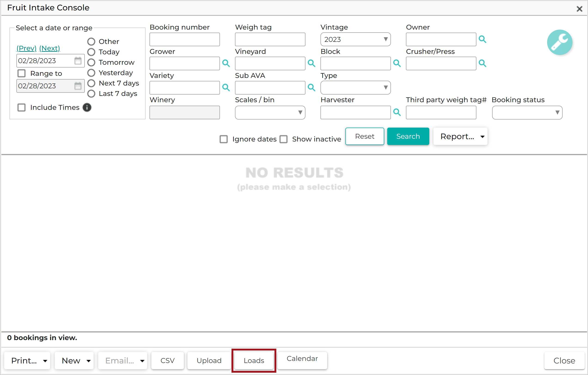Click the bottom Close button
588x375 pixels.
564,361
